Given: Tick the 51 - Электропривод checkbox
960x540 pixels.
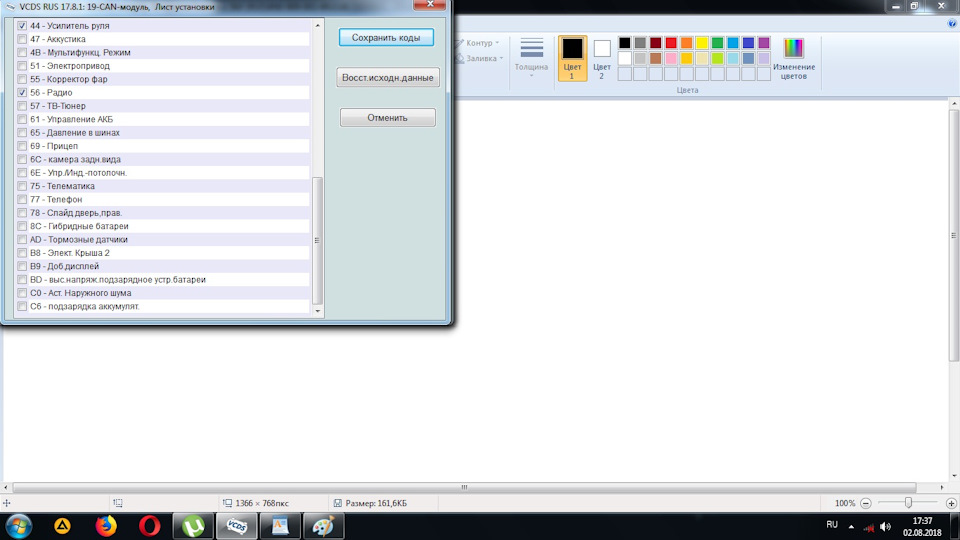Looking at the screenshot, I should point(22,66).
